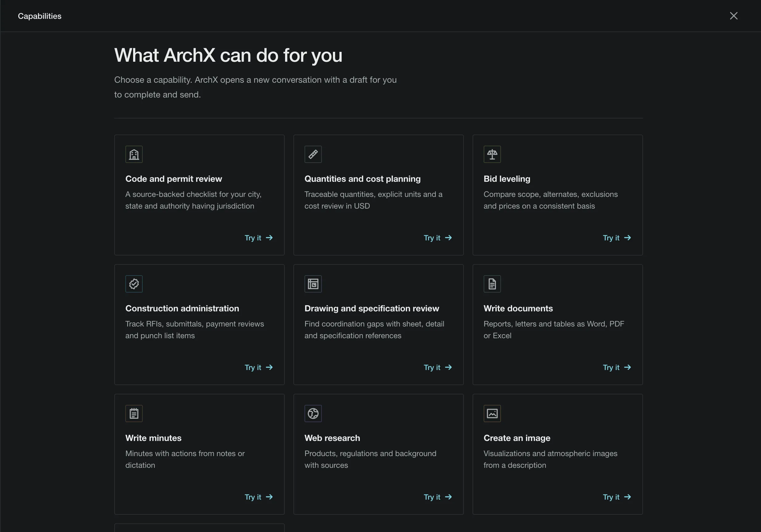Try it for Code and permit review
761x532 pixels.
(x=259, y=238)
